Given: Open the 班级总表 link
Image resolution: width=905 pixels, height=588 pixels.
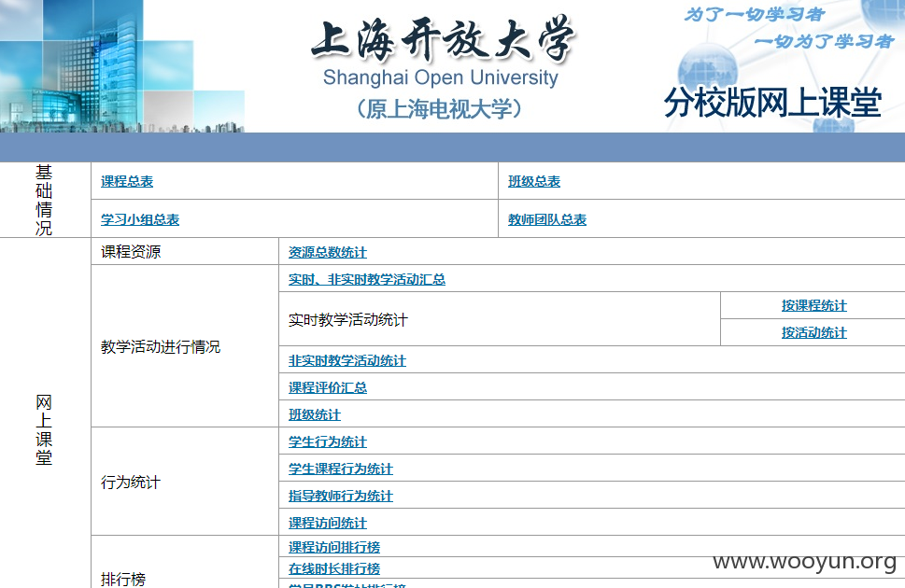Looking at the screenshot, I should pos(534,182).
